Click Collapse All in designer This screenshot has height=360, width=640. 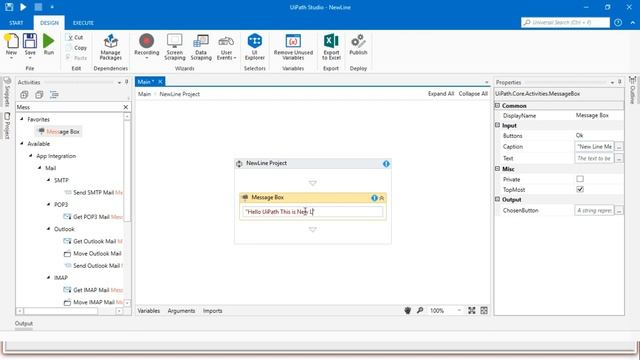(473, 93)
